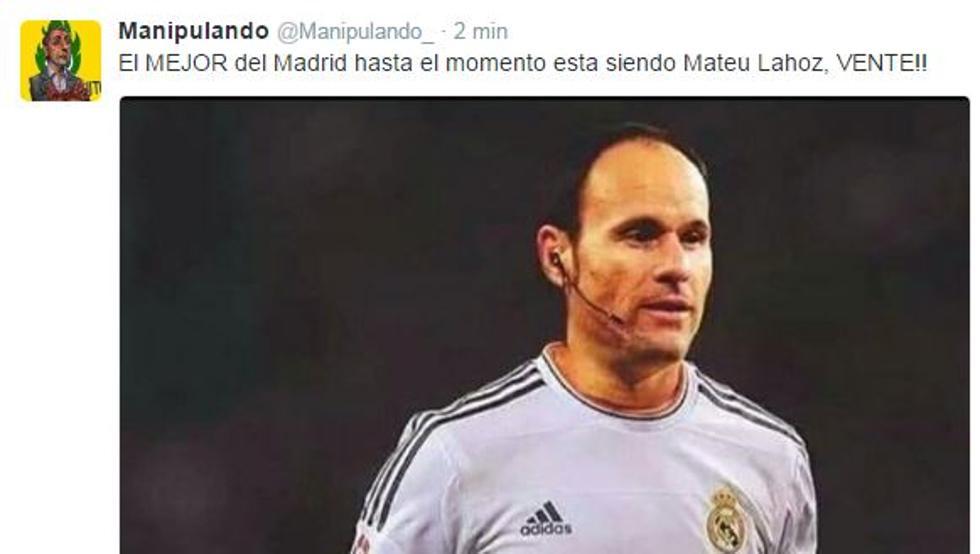Click the earpiece in the man's ear

[x=554, y=259]
